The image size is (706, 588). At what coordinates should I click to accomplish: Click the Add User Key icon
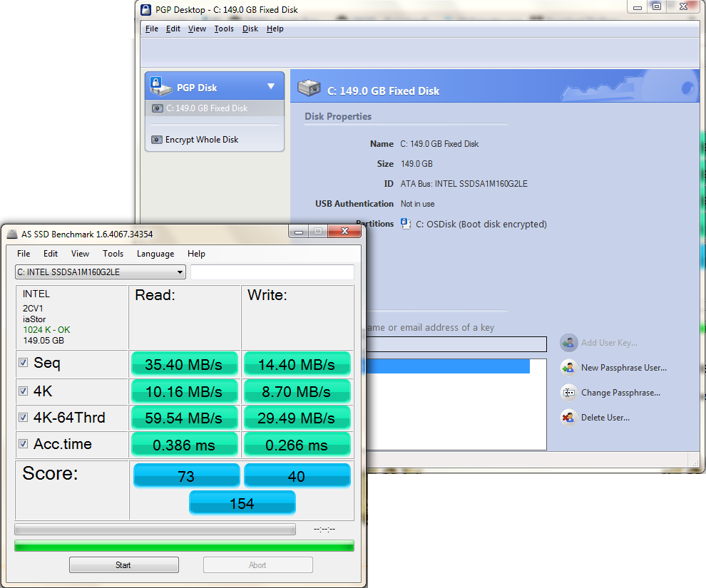coord(568,343)
